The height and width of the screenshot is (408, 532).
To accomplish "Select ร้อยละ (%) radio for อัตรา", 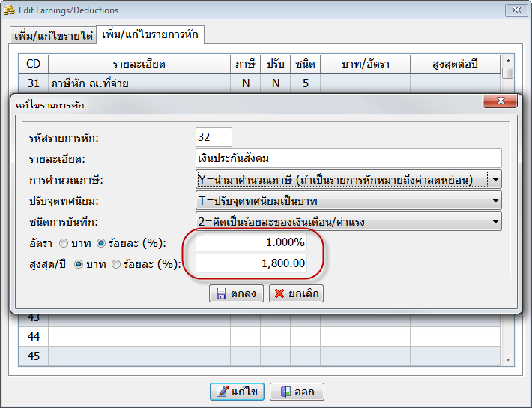I will coord(102,243).
